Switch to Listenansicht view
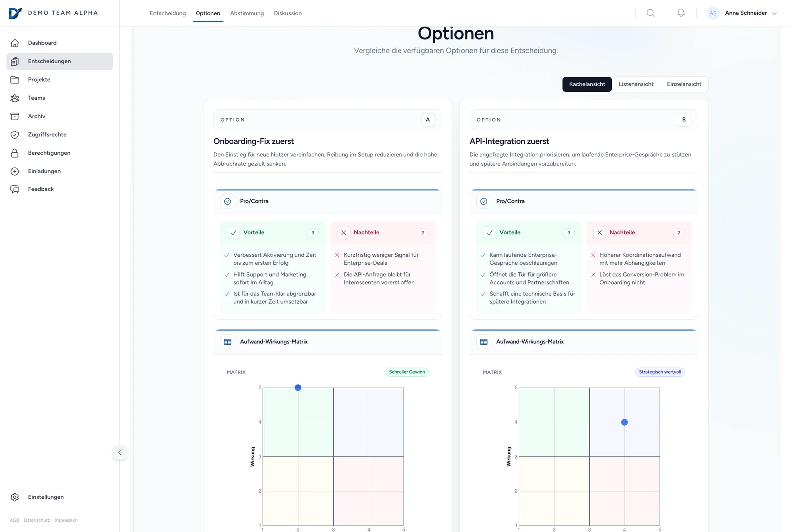Image resolution: width=798 pixels, height=532 pixels. click(636, 84)
